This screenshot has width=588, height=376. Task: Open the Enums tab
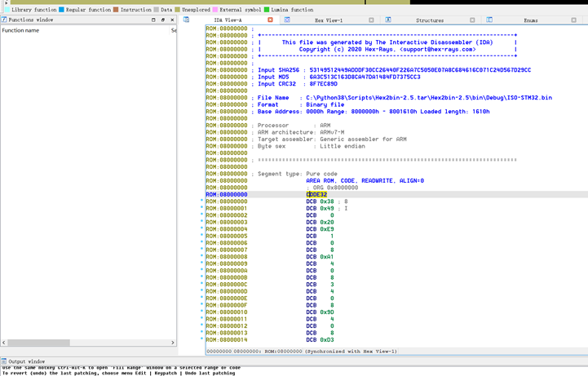tap(531, 20)
